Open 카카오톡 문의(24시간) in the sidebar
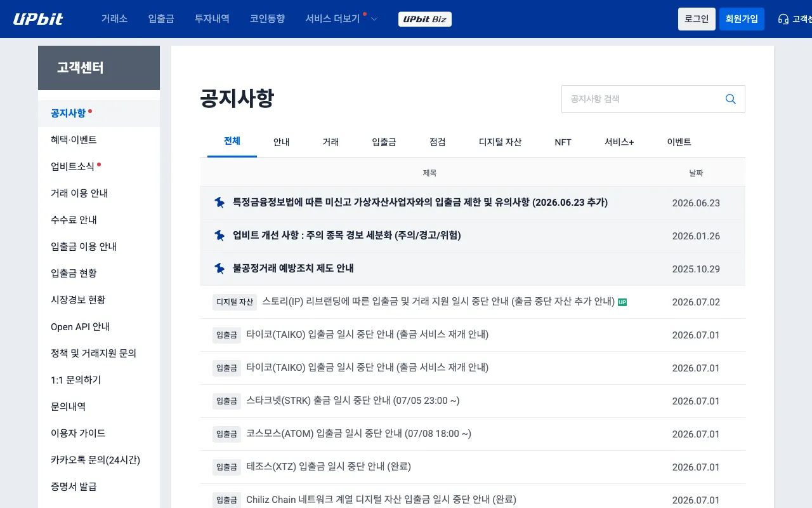Screen dimensions: 812x508 (99, 460)
